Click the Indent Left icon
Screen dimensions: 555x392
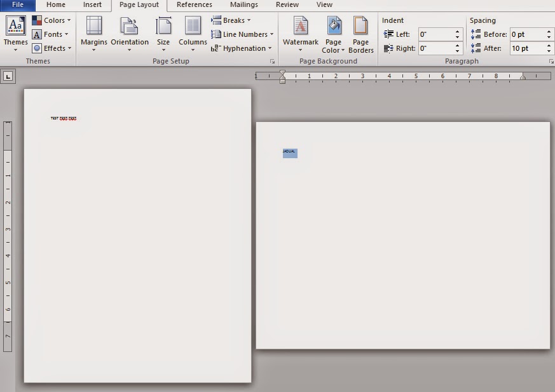tap(388, 34)
